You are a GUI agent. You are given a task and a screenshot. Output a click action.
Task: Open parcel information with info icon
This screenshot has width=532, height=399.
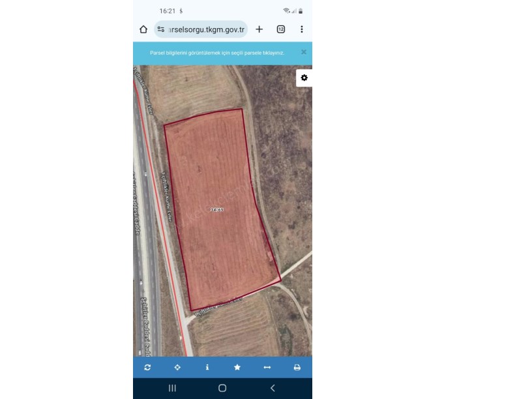tap(207, 367)
